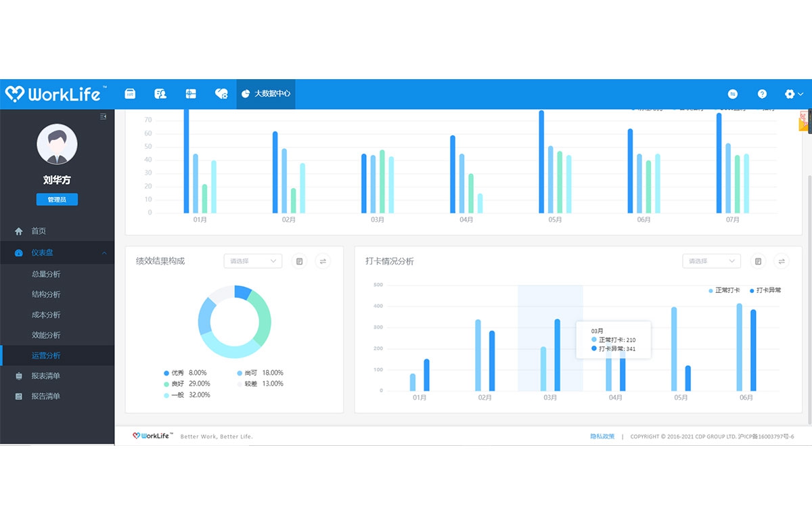The height and width of the screenshot is (525, 812).
Task: Open data view icon in 绩效结果构成 panel
Action: click(x=300, y=261)
